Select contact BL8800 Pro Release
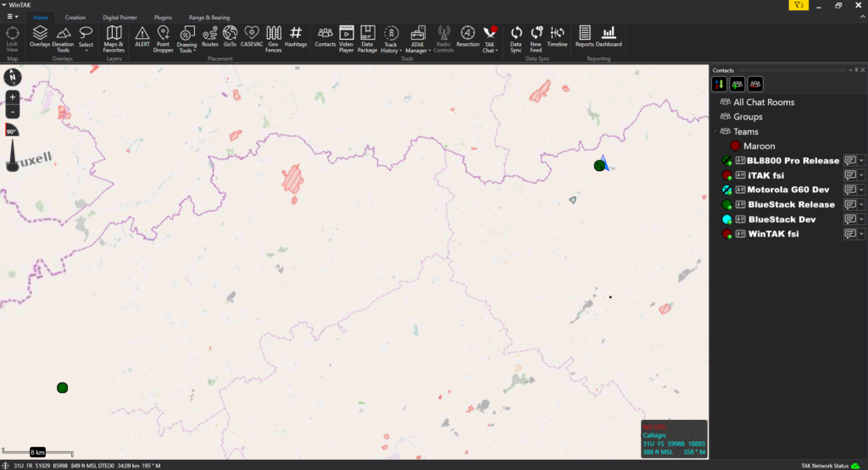Image resolution: width=868 pixels, height=470 pixels. click(x=793, y=161)
